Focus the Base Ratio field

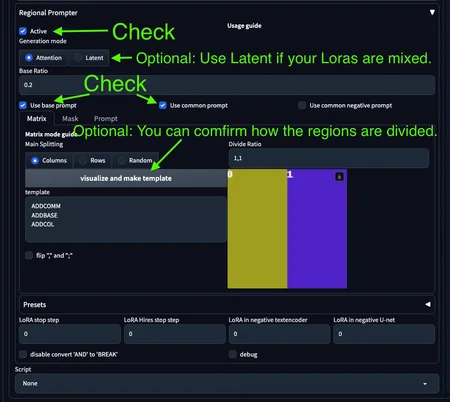[x=227, y=85]
